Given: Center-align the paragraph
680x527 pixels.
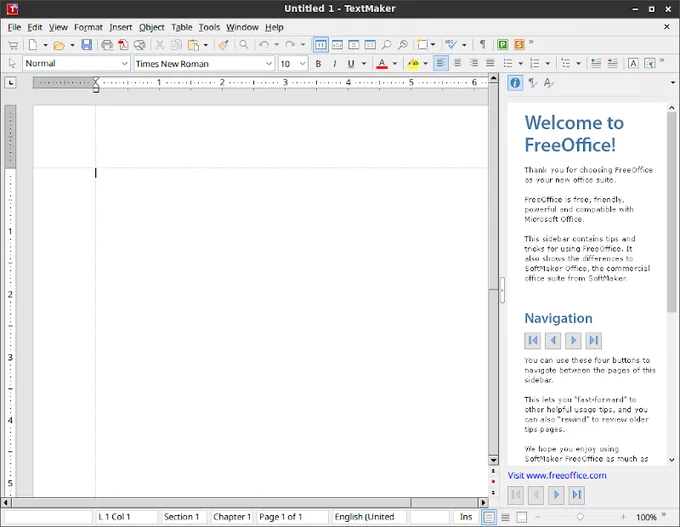Looking at the screenshot, I should pos(457,63).
